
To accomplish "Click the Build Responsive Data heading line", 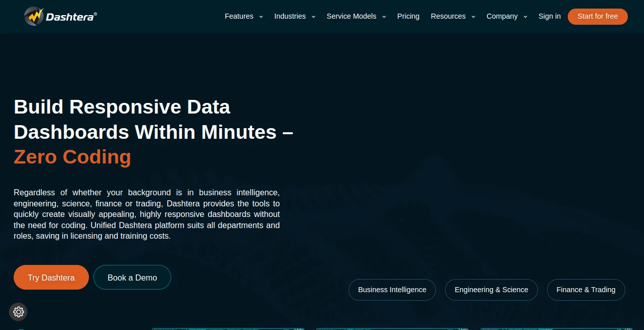I will pos(122,107).
